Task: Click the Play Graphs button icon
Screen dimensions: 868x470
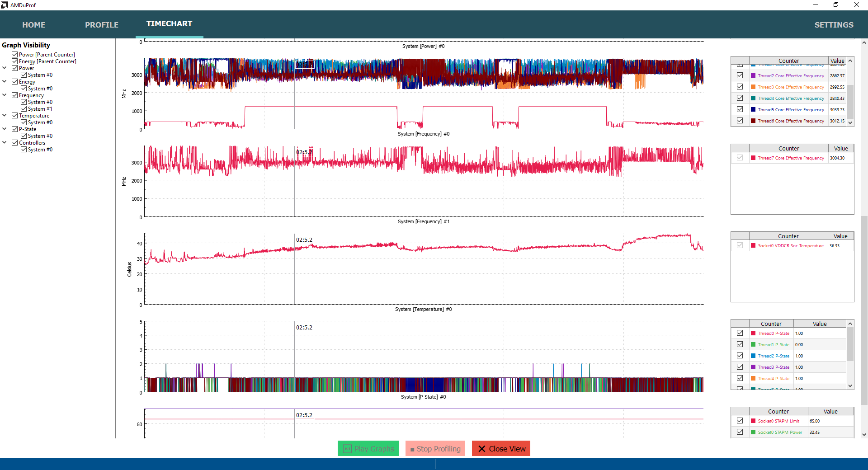Action: point(347,449)
